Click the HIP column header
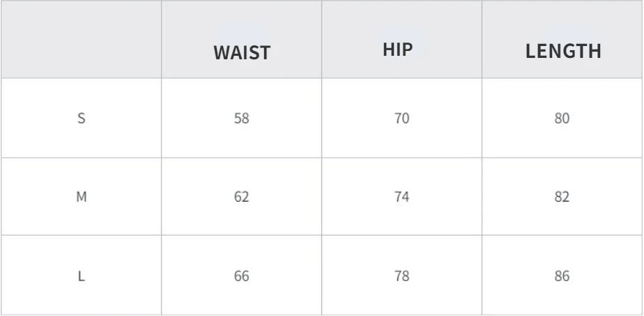 [397, 50]
